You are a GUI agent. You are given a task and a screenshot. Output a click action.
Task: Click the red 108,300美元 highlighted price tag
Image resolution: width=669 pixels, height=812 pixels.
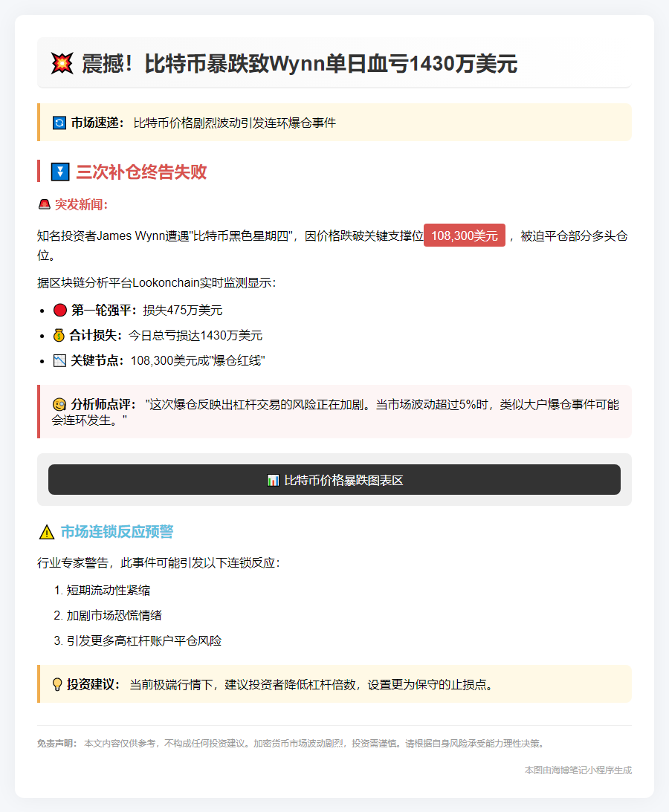point(465,236)
